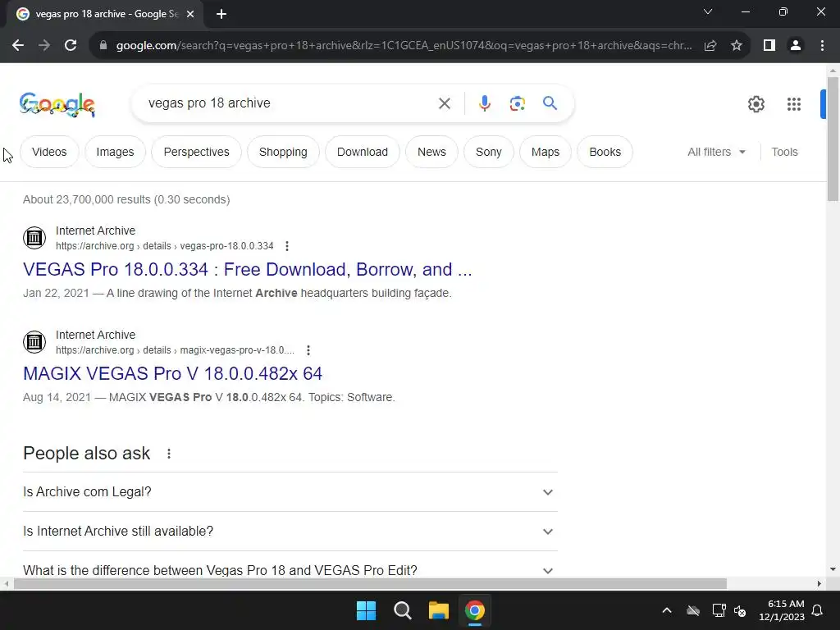Open the Chrome three-dot menu
The image size is (840, 630).
(x=822, y=46)
